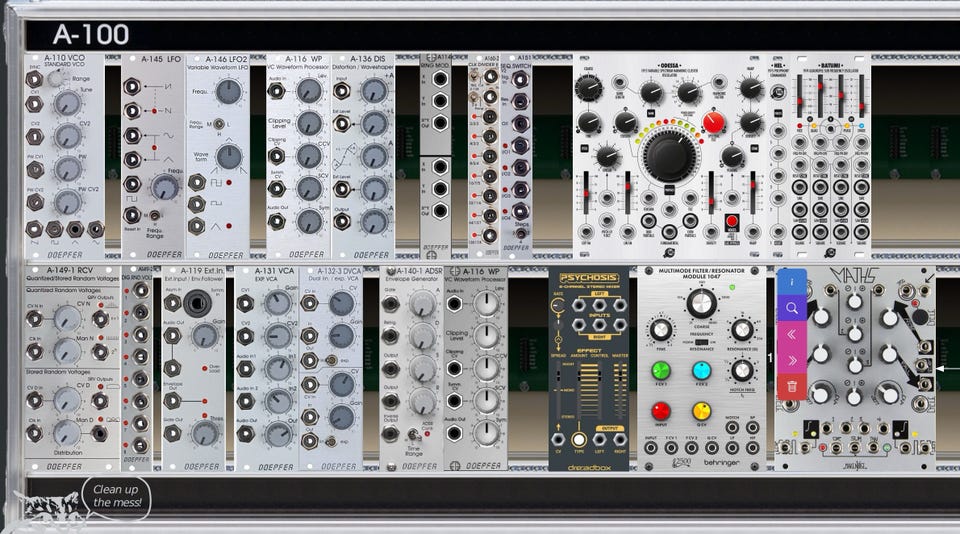Viewport: 960px width, 534px height.
Task: Click the Clean up the mess! bubble
Action: [117, 496]
